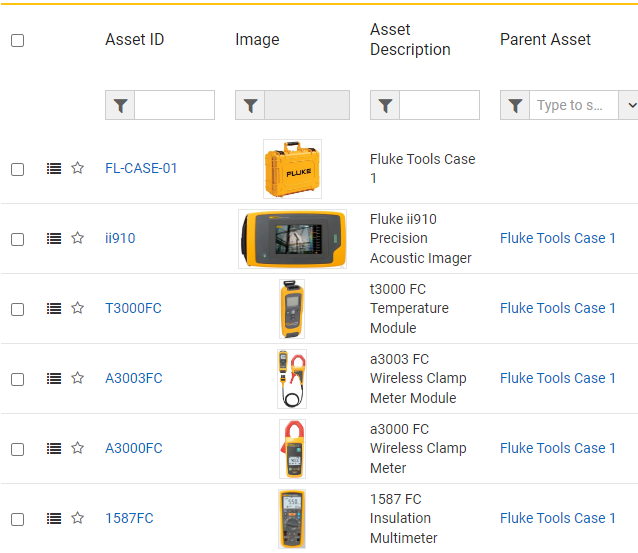Open the ii910 asset link
Image resolution: width=638 pixels, height=553 pixels.
[x=120, y=238]
